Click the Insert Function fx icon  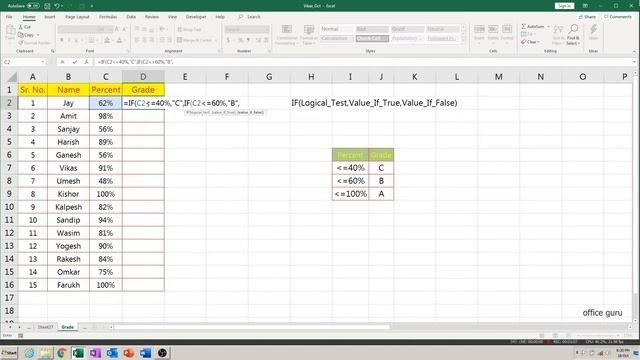(86, 62)
